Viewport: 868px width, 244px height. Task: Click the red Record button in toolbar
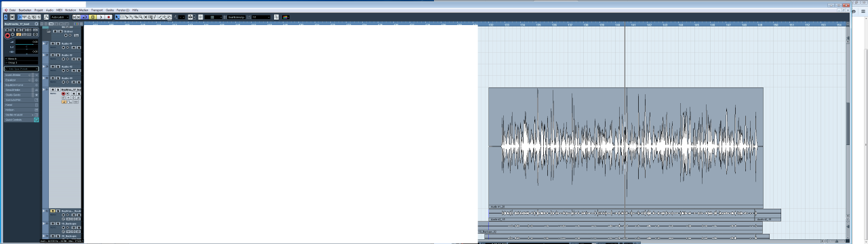point(108,17)
